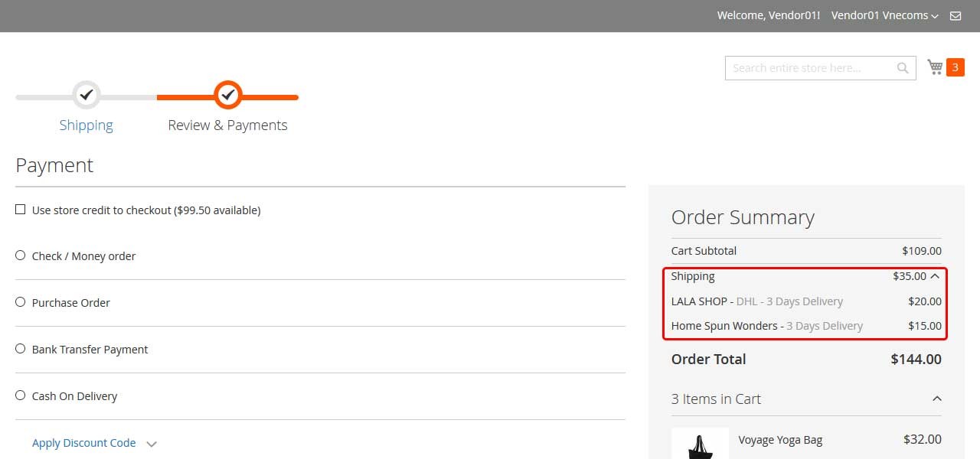Open the mini cart icon
The width and height of the screenshot is (980, 459).
934,67
